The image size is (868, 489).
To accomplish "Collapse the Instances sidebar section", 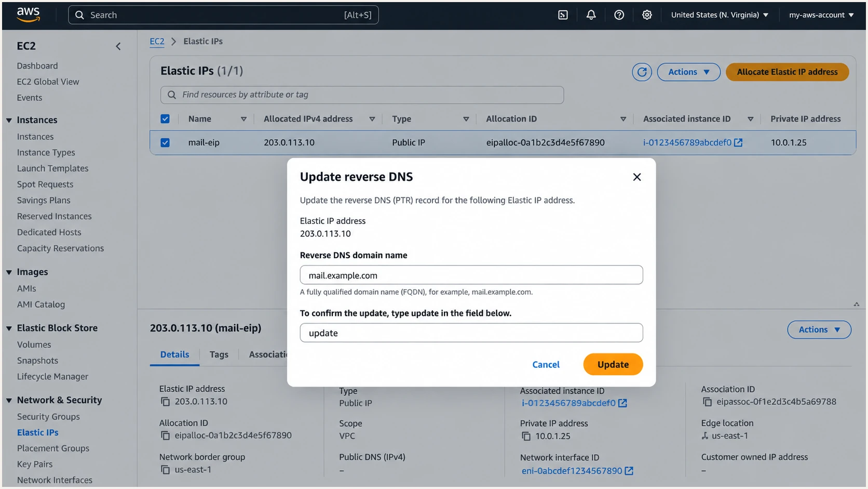I will click(x=9, y=120).
